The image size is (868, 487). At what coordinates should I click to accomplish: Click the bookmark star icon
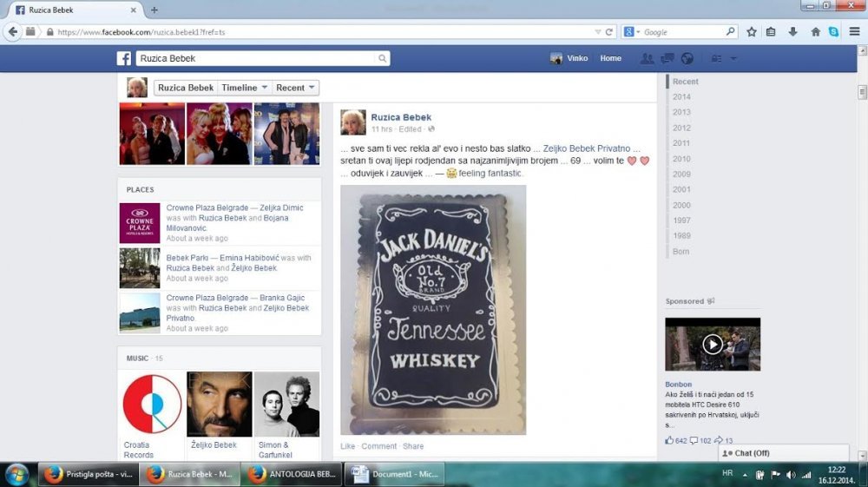click(x=751, y=32)
